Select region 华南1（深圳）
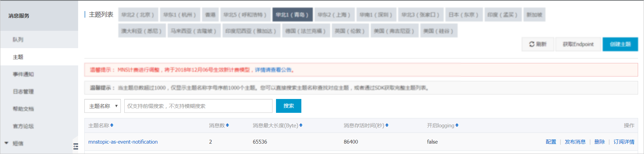The height and width of the screenshot is (154, 644). pyautogui.click(x=376, y=15)
